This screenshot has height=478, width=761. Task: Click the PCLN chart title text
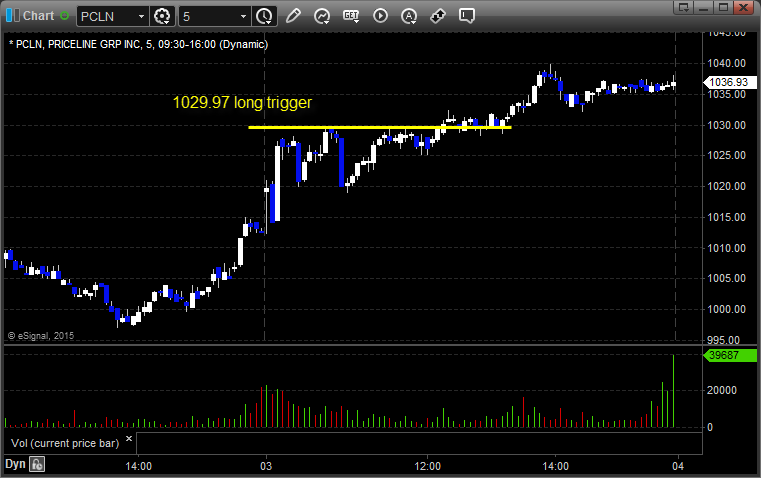pyautogui.click(x=138, y=44)
